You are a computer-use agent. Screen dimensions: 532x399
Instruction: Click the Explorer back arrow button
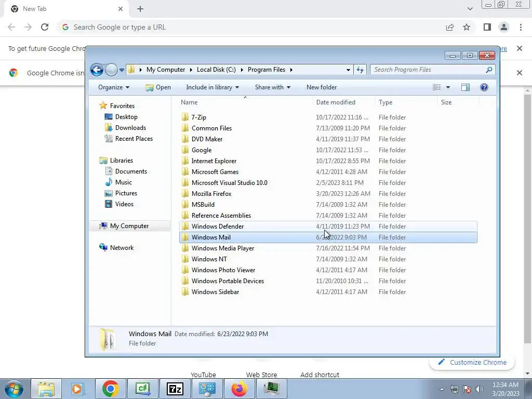coord(97,70)
